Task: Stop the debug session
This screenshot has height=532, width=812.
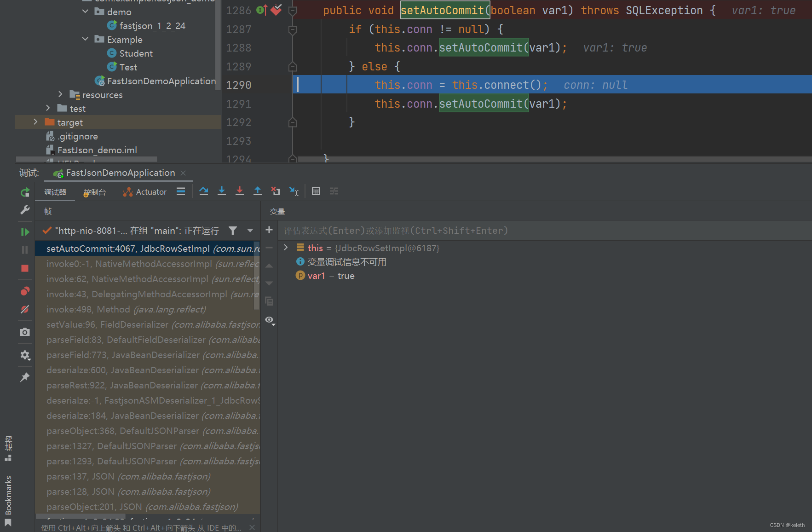Action: [25, 268]
